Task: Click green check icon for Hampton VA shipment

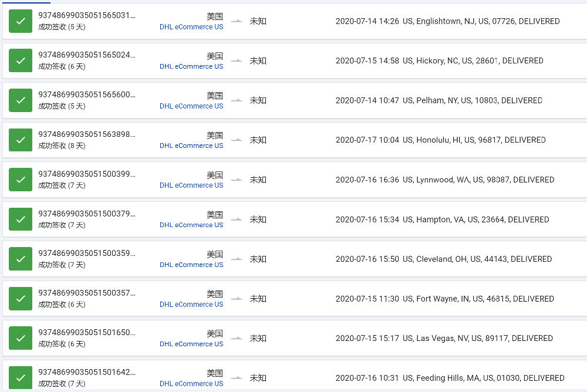Action: [x=21, y=219]
